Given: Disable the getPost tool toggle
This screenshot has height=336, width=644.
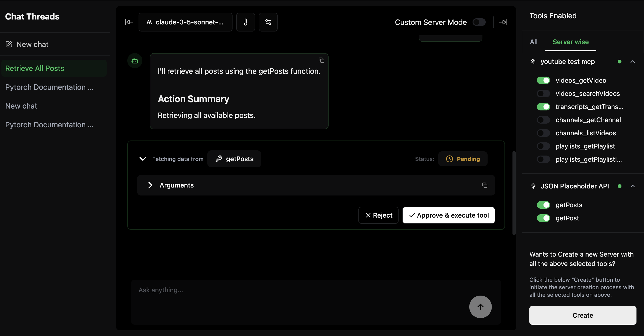Looking at the screenshot, I should tap(543, 218).
